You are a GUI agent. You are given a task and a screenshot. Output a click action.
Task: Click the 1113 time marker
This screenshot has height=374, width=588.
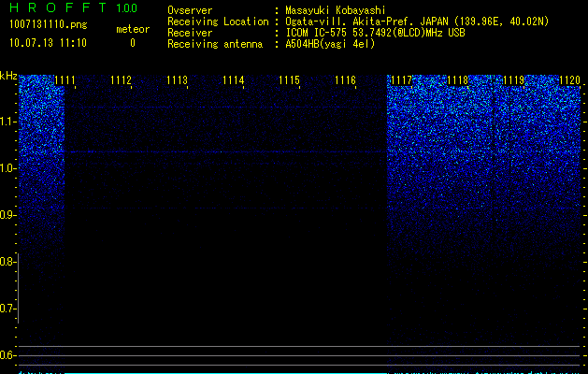click(177, 80)
